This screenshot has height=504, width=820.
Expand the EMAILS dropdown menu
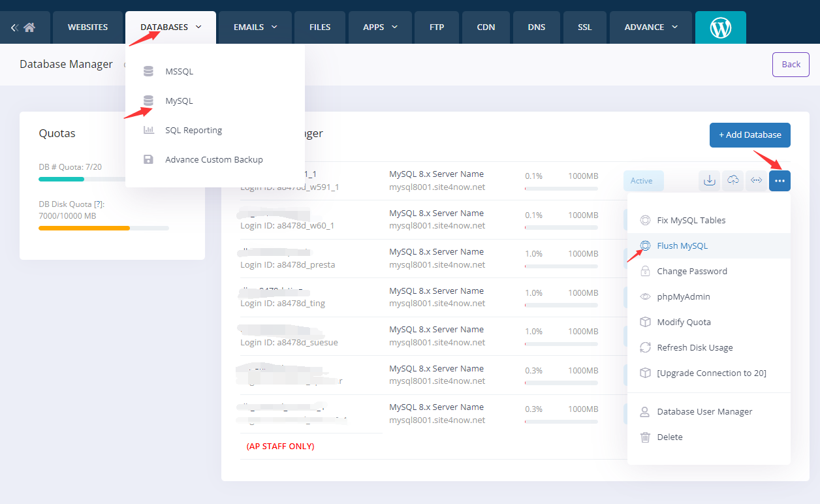pyautogui.click(x=255, y=27)
